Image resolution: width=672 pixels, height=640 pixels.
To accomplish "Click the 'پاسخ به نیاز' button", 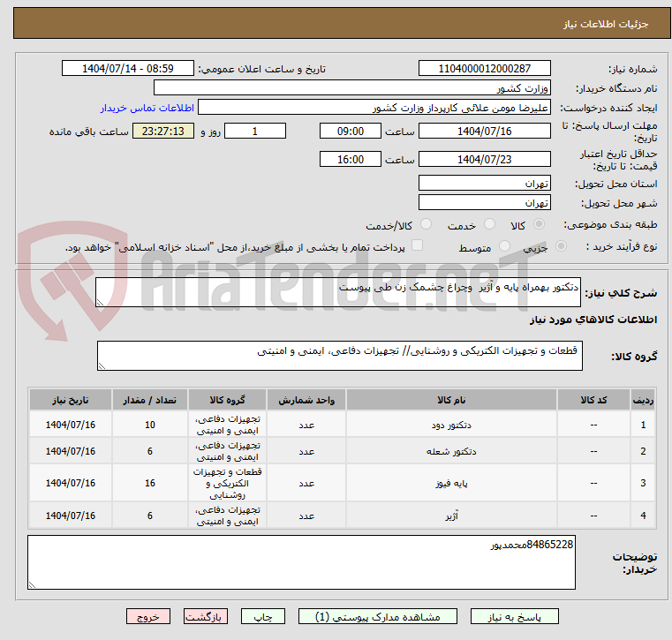I will coord(514,617).
